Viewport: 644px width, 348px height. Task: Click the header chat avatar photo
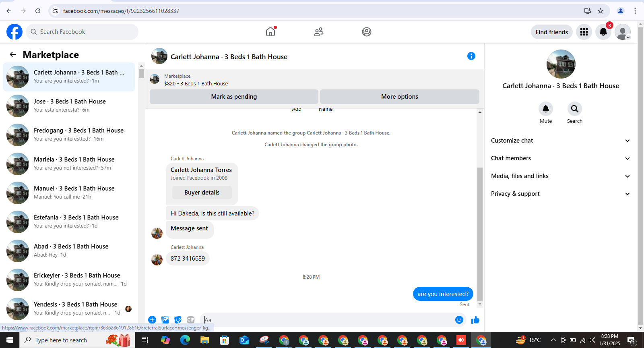[159, 56]
